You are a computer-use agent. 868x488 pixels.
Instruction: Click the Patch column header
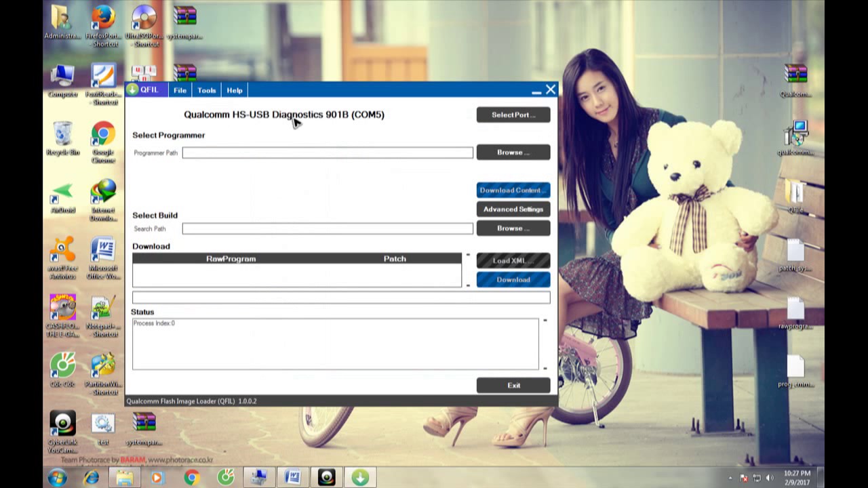pyautogui.click(x=395, y=258)
